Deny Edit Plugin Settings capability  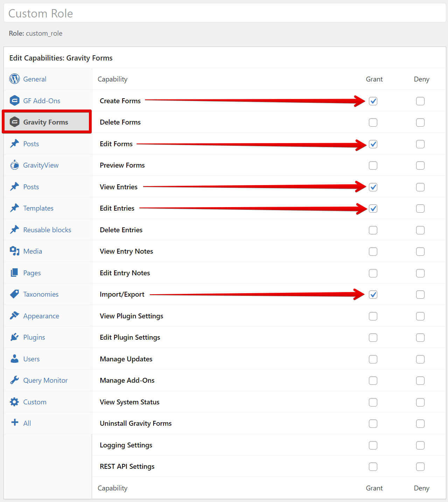click(420, 338)
